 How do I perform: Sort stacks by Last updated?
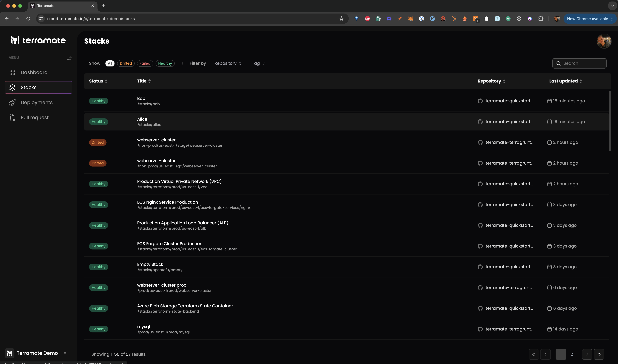tap(565, 81)
